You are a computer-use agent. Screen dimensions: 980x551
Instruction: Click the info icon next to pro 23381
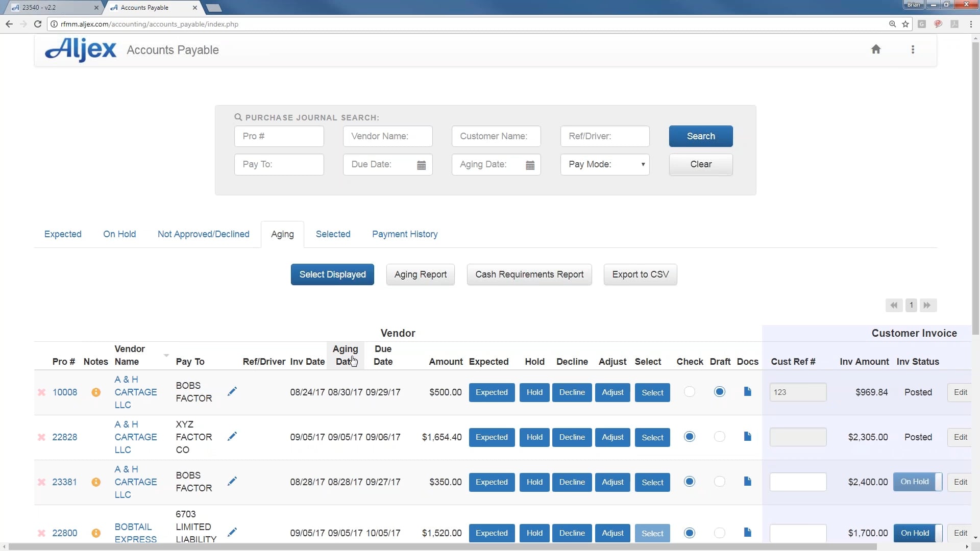[x=96, y=482]
